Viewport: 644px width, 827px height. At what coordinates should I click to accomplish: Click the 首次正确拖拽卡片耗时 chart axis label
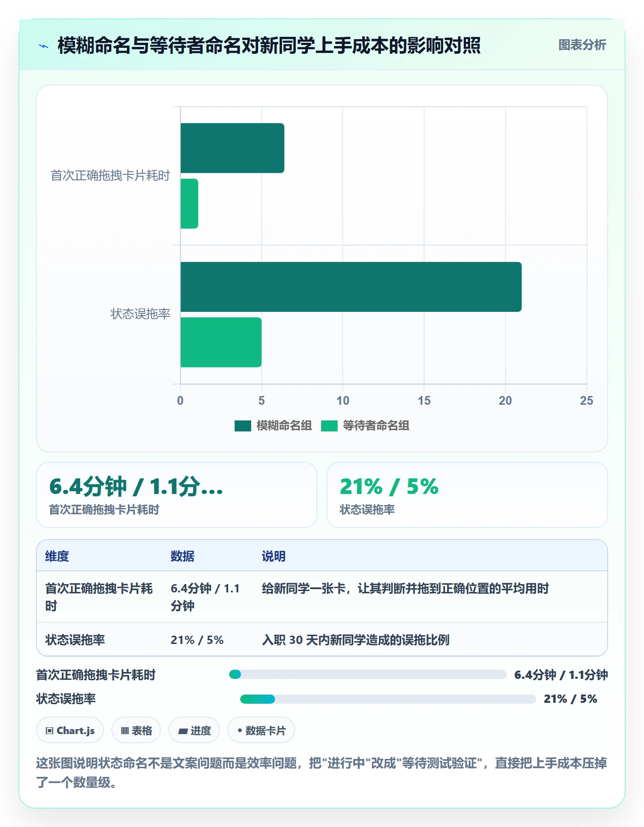tap(110, 176)
